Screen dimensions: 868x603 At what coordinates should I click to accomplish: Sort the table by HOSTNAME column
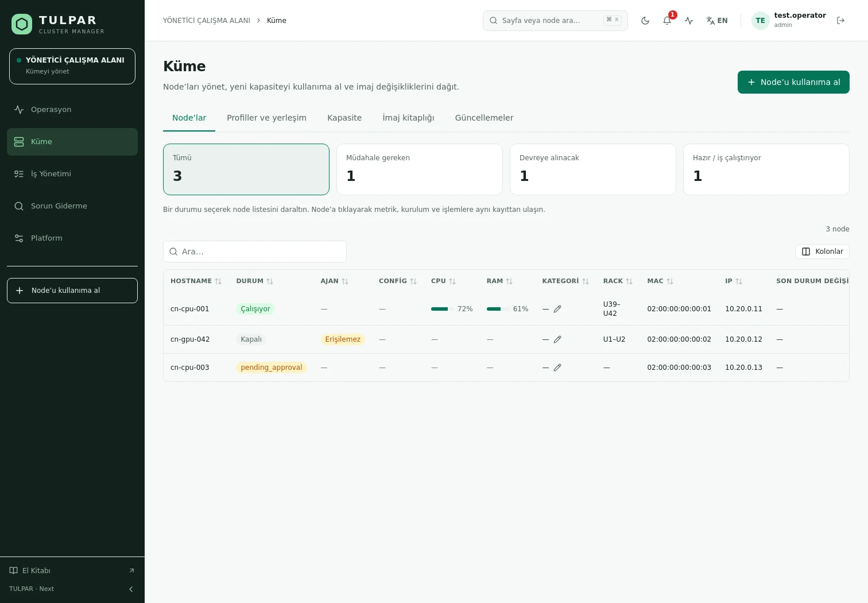click(196, 281)
